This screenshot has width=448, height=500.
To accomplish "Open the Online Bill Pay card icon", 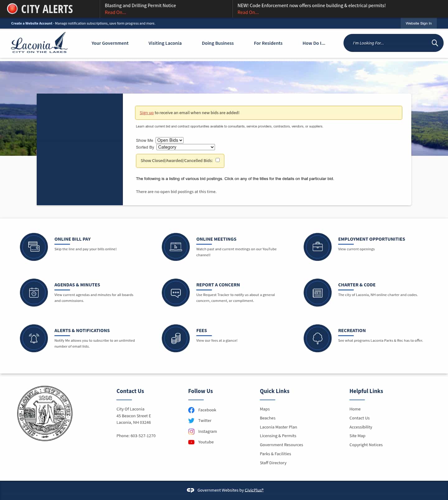I will click(x=34, y=247).
